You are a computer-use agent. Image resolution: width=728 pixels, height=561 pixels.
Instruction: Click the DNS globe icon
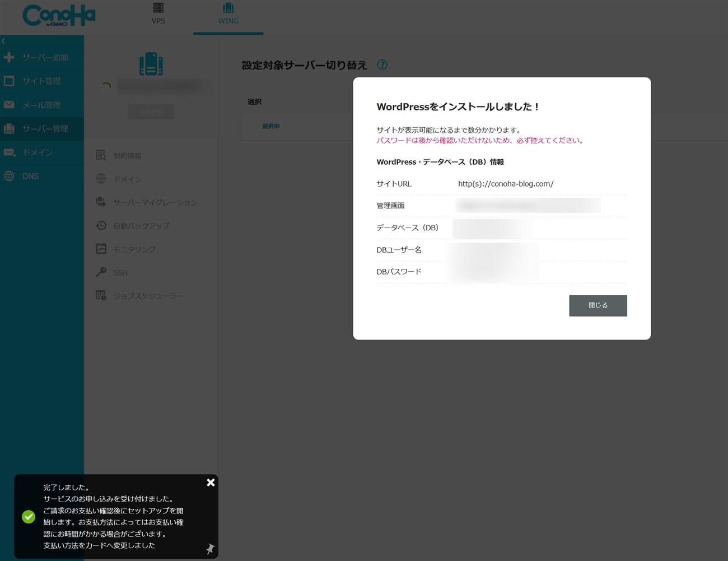9,176
